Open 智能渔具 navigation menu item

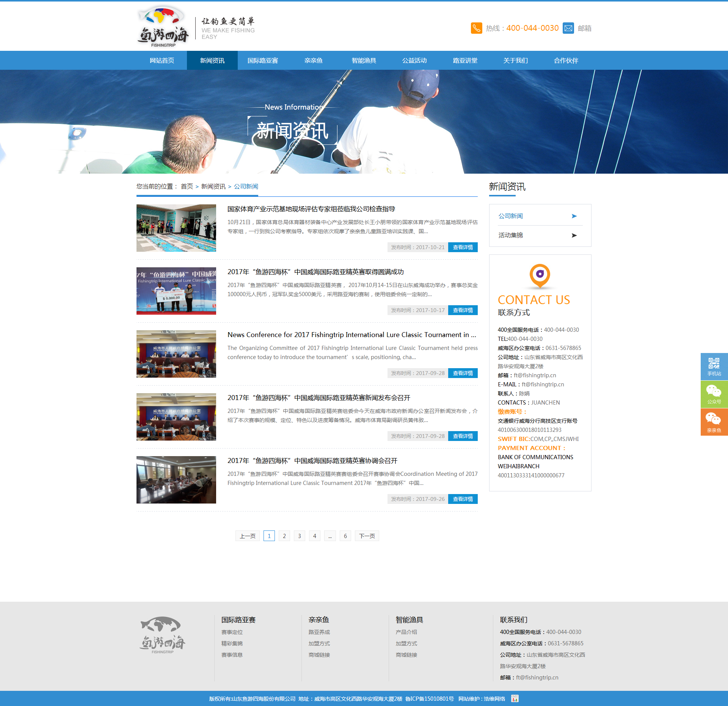[364, 61]
